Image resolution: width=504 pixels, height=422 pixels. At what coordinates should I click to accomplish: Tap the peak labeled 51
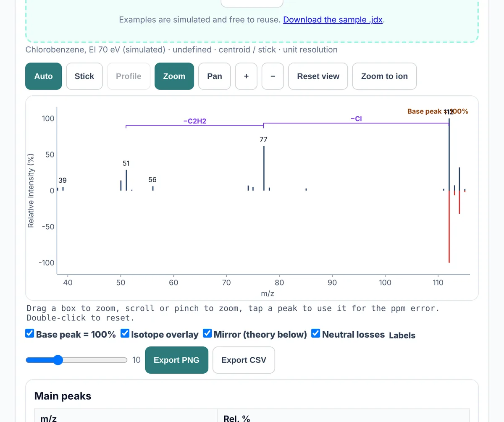[x=126, y=180]
